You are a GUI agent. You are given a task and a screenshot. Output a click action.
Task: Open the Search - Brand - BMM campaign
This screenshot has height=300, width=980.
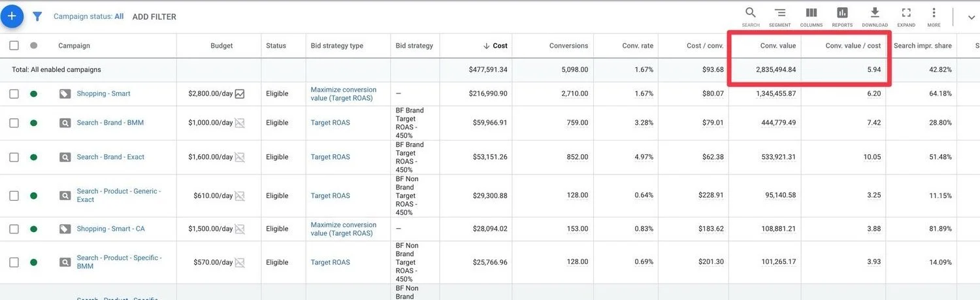(x=110, y=123)
